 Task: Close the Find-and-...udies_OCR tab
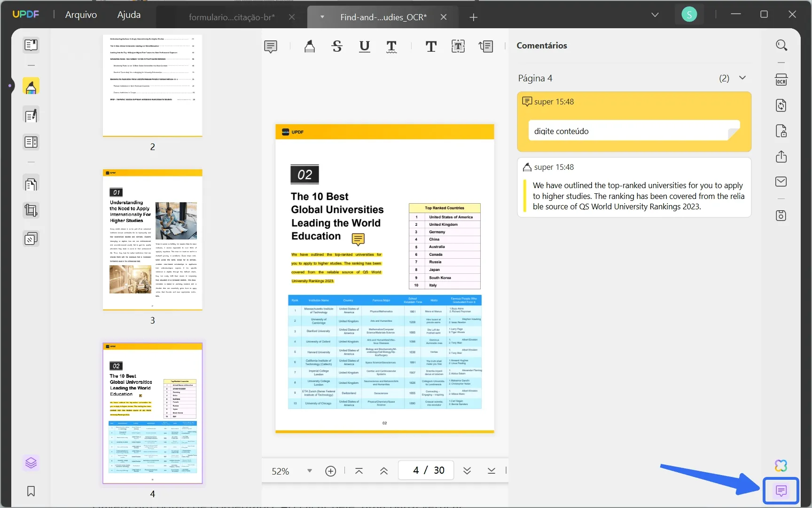pyautogui.click(x=444, y=17)
